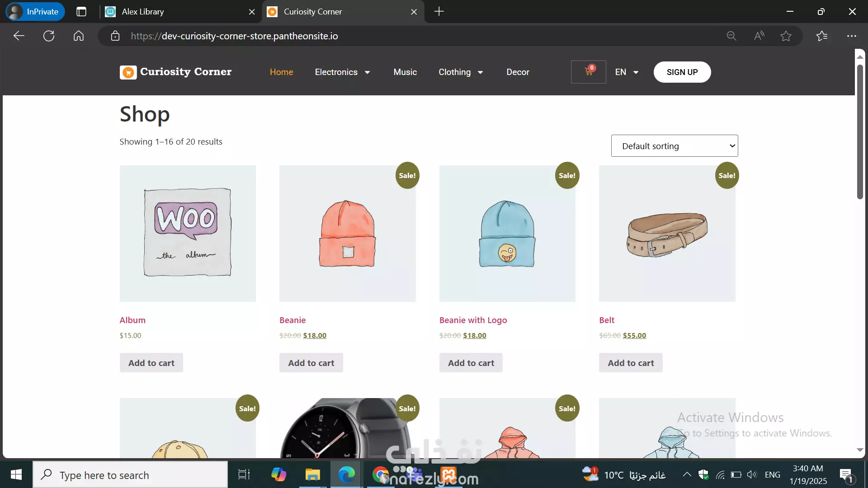Viewport: 868px width, 488px height.
Task: Open the Belt product image
Action: (667, 233)
